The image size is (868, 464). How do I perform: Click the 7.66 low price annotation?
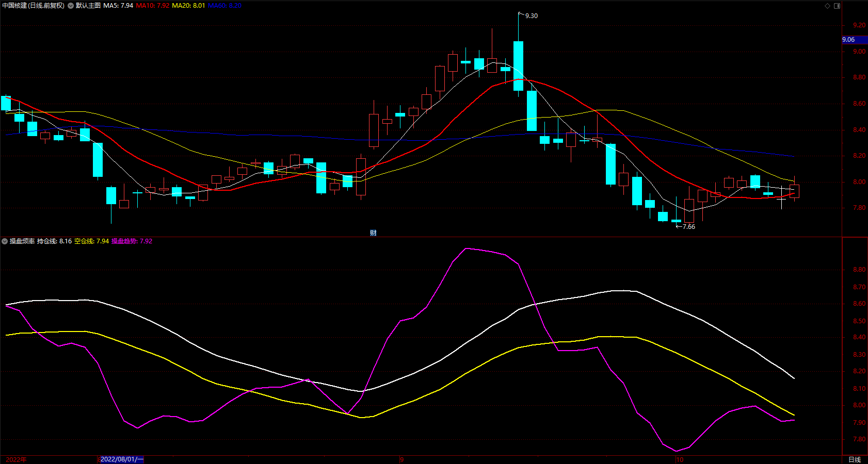[x=689, y=227]
